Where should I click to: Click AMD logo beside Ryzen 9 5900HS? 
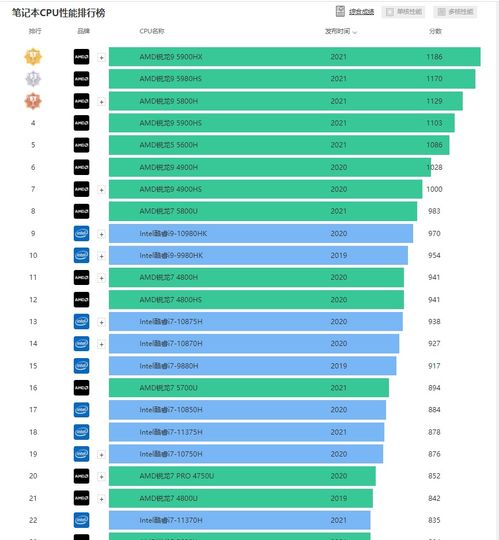[x=82, y=123]
